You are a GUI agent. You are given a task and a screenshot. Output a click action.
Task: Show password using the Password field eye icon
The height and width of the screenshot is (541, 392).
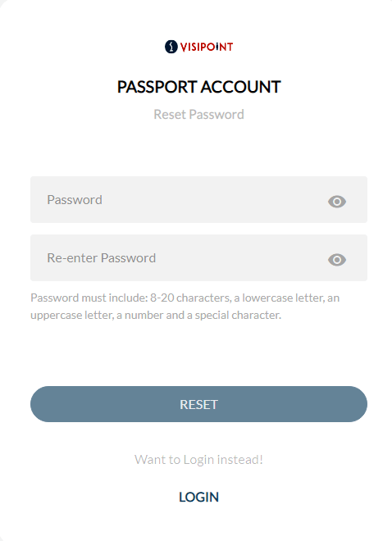click(337, 202)
